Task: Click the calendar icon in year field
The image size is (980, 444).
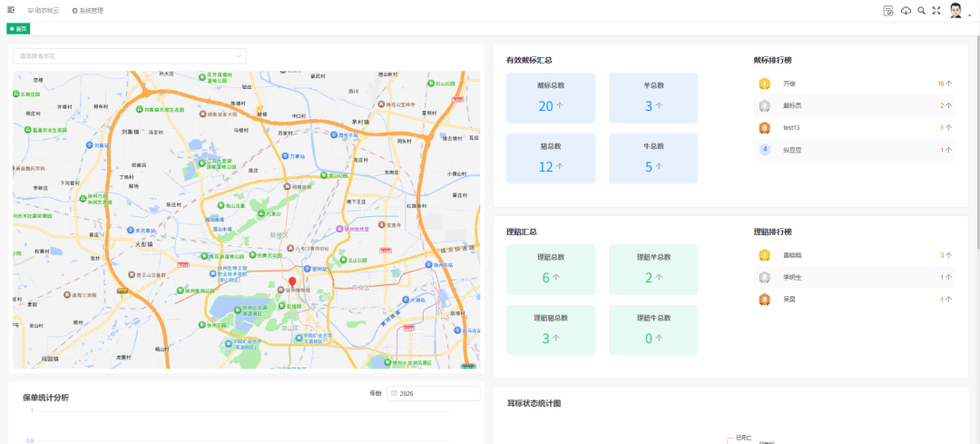Action: coord(393,394)
